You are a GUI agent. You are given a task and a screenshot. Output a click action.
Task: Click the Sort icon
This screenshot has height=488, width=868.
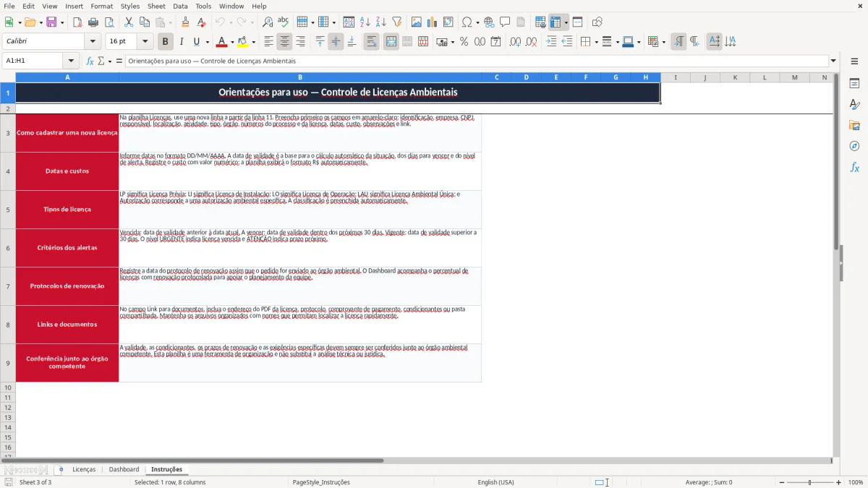point(349,22)
